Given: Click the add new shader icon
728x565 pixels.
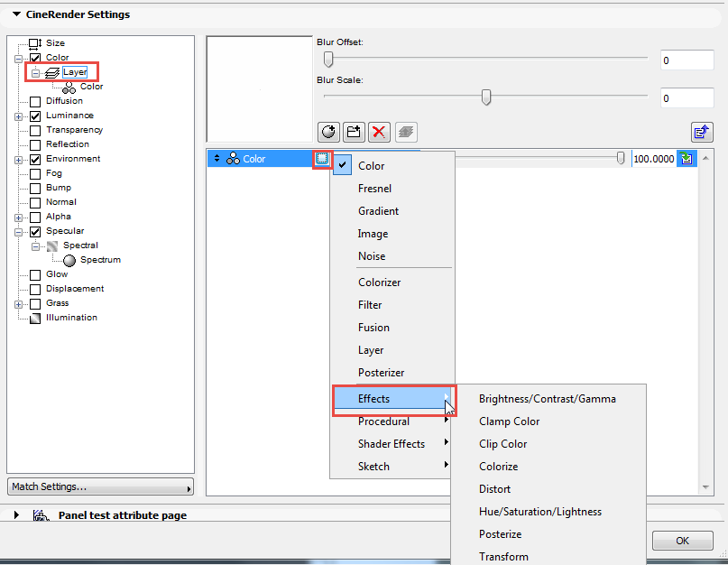Looking at the screenshot, I should click(328, 132).
